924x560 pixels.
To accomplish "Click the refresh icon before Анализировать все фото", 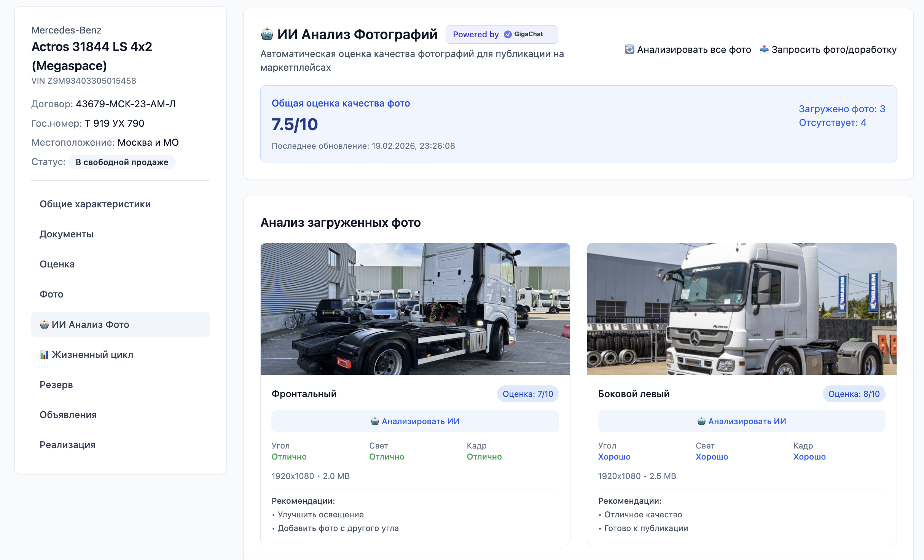I will point(630,49).
